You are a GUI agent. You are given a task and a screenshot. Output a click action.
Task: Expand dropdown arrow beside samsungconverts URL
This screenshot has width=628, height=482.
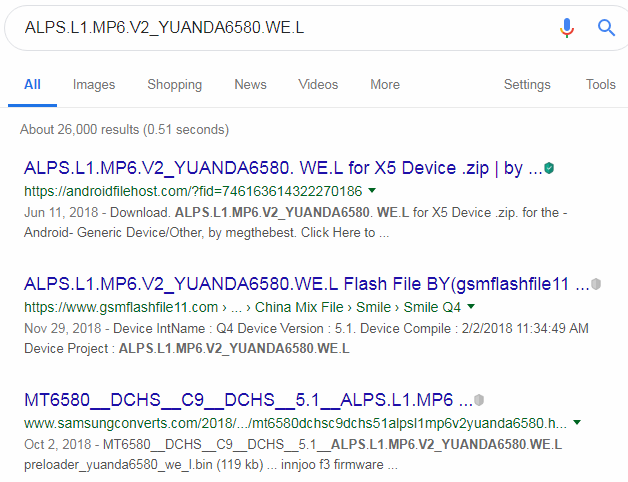[577, 422]
